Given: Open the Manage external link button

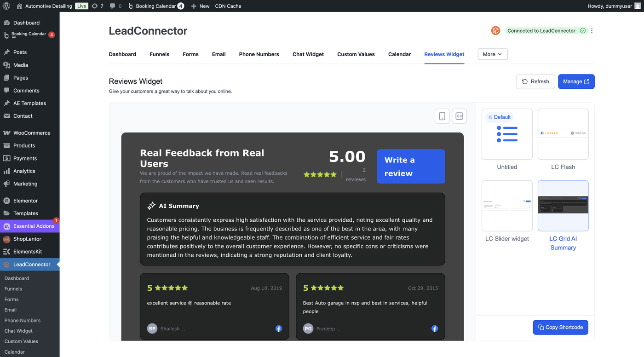Looking at the screenshot, I should click(576, 81).
